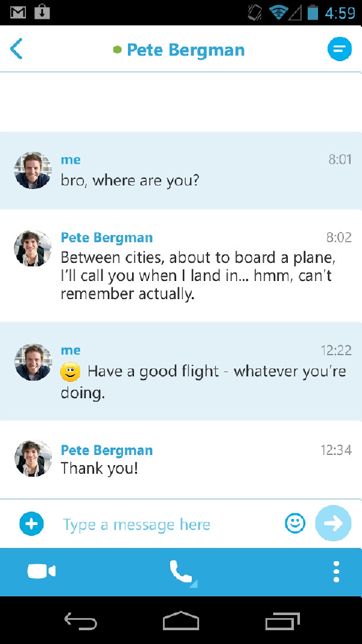Tap the download notification icon in status bar

42,12
